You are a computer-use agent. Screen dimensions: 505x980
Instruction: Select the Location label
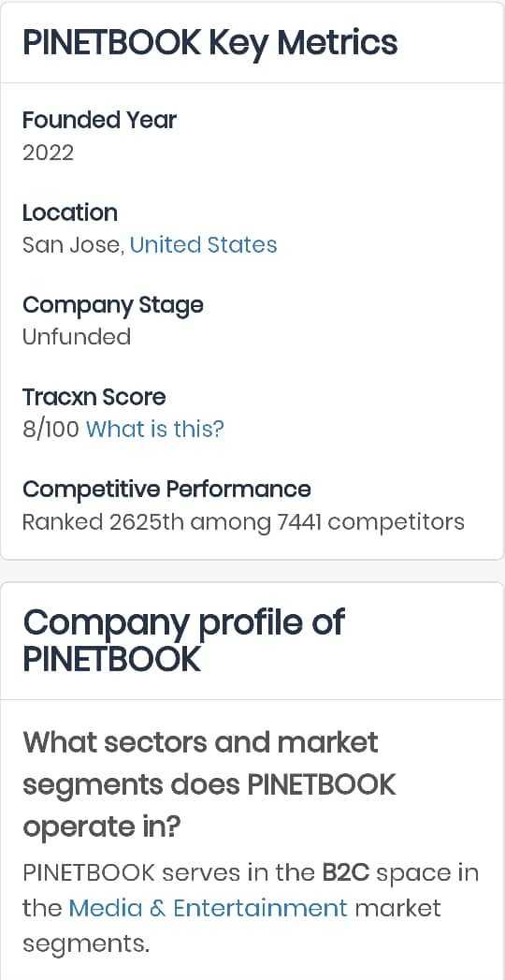[70, 213]
